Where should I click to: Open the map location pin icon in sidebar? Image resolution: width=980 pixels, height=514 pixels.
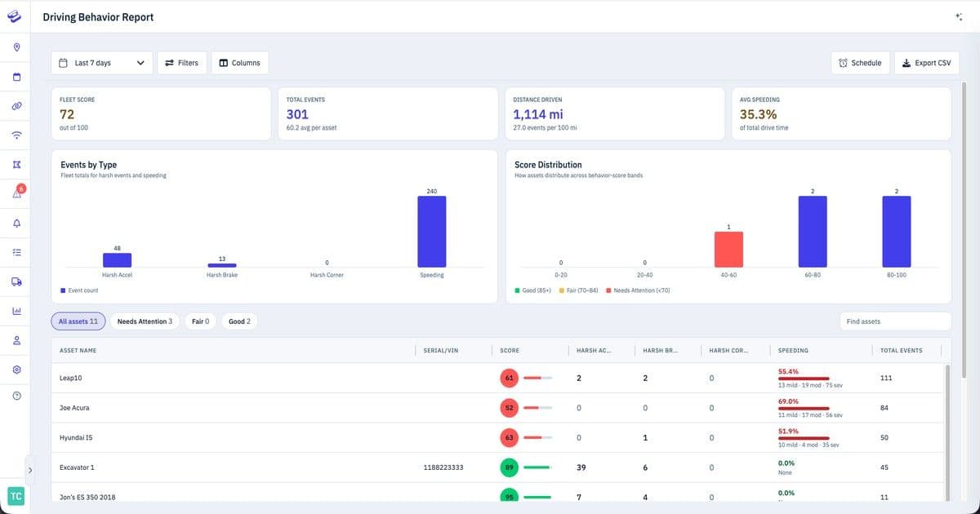(x=16, y=47)
